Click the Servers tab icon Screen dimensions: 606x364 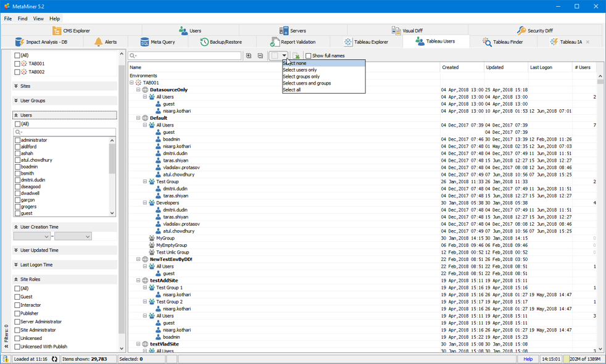(x=284, y=30)
